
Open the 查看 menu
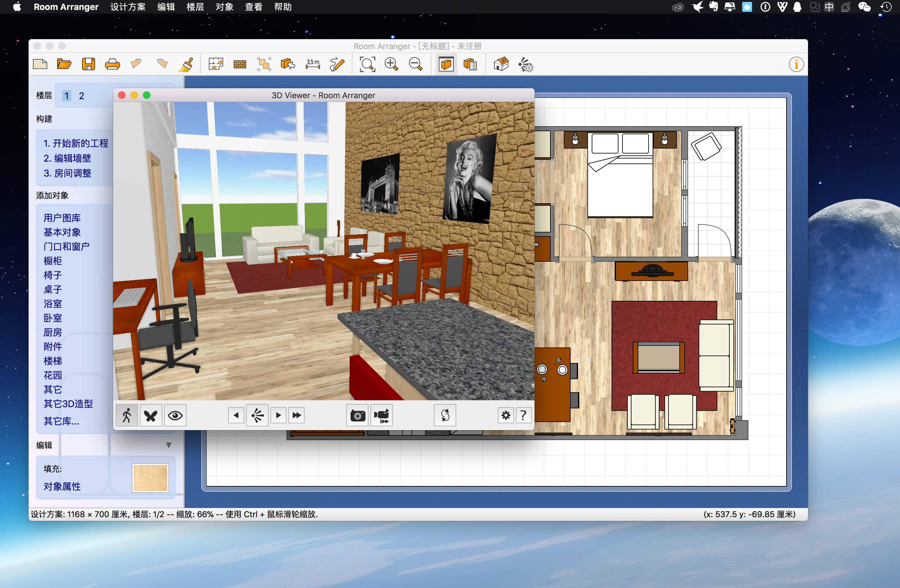(x=253, y=7)
